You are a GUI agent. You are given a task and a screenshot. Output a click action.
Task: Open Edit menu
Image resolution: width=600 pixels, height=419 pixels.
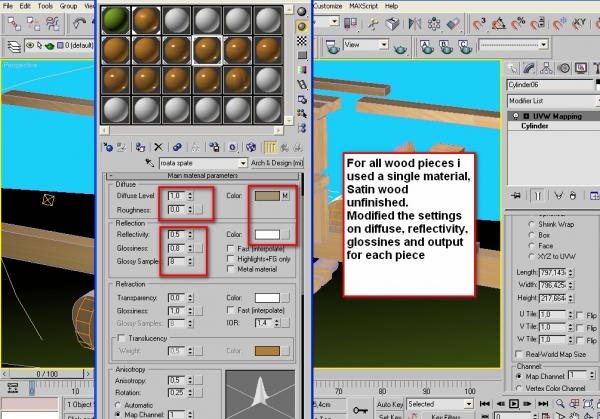tap(25, 6)
